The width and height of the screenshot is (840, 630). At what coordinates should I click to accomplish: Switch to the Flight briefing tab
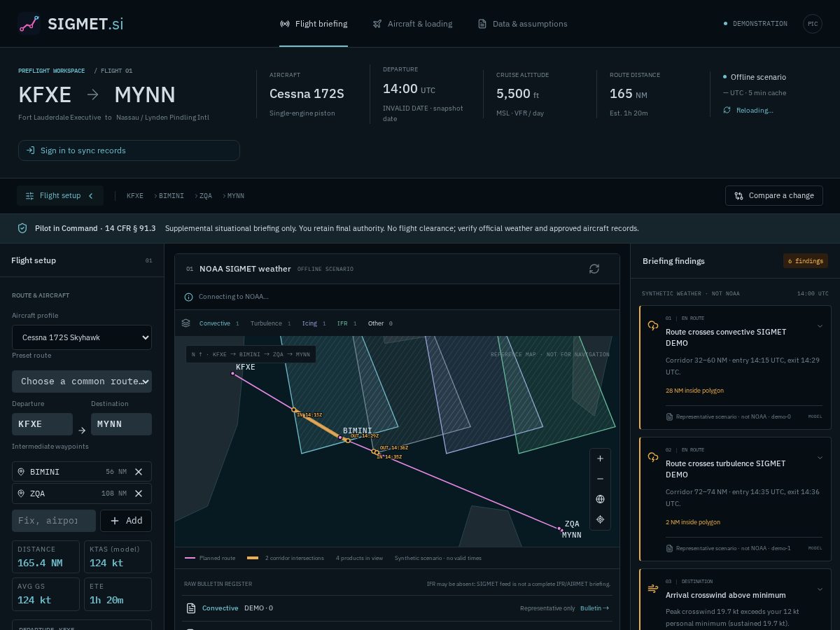314,24
